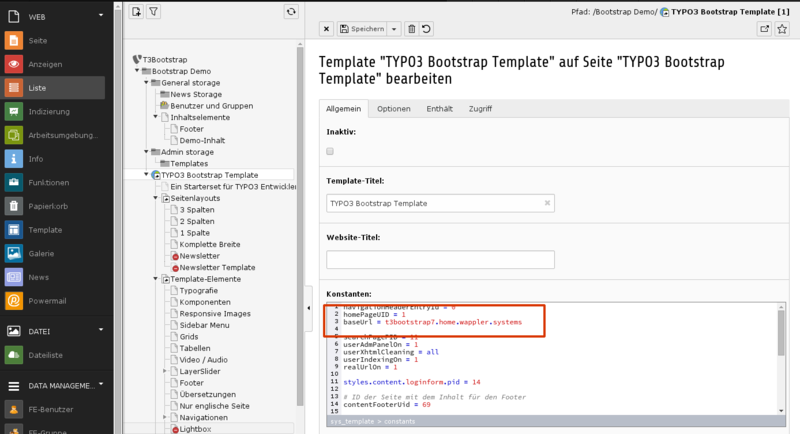Select Komplette Breite page in tree
The height and width of the screenshot is (434, 800).
tap(210, 244)
